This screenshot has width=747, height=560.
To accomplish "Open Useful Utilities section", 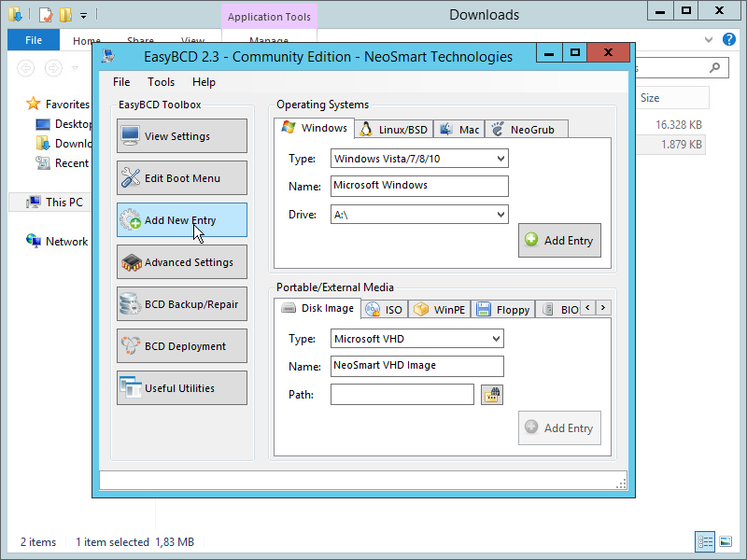I will (182, 388).
